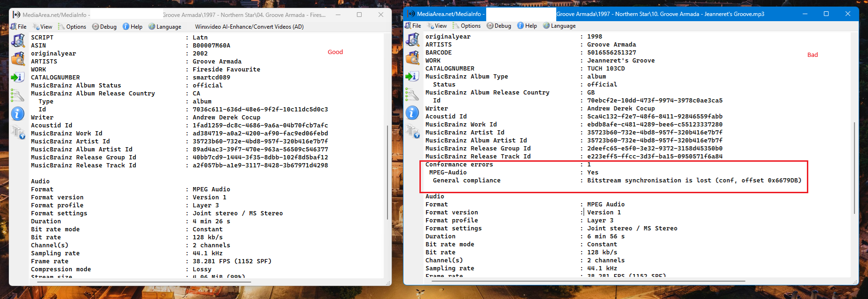The image size is (868, 299).
Task: Click blue About info icon in Jeanneret's Groove window
Action: tap(412, 113)
